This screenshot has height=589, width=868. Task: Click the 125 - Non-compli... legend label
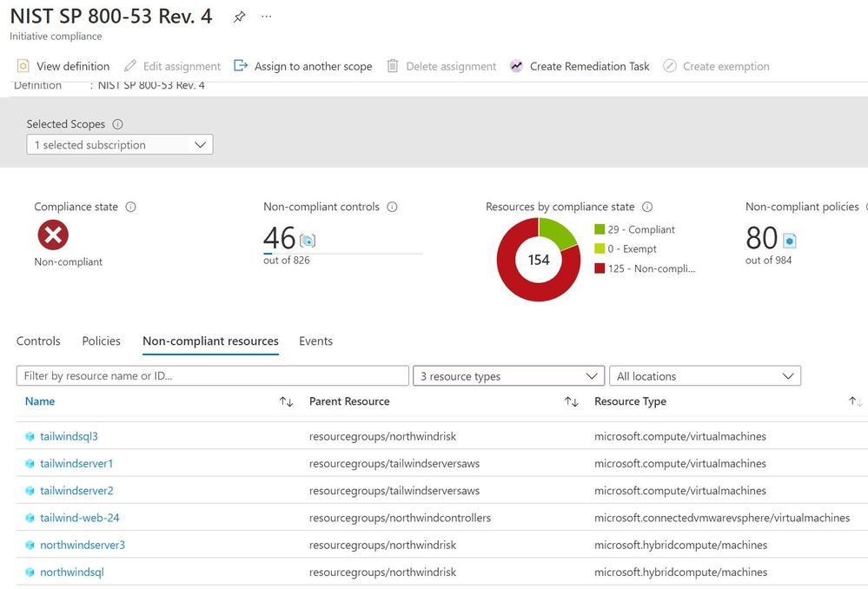click(652, 268)
